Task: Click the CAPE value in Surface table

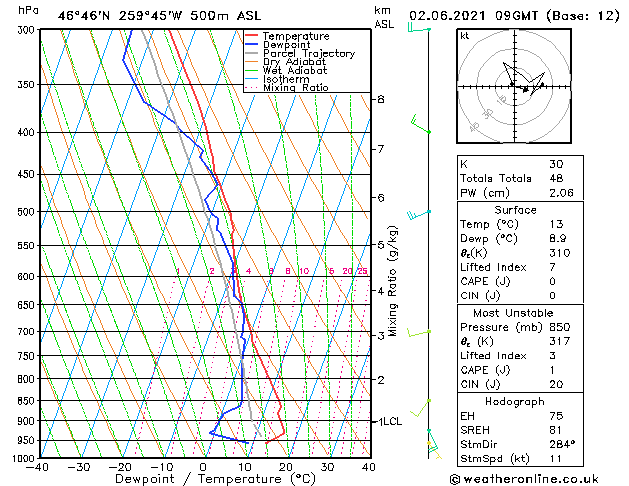Action: point(552,281)
